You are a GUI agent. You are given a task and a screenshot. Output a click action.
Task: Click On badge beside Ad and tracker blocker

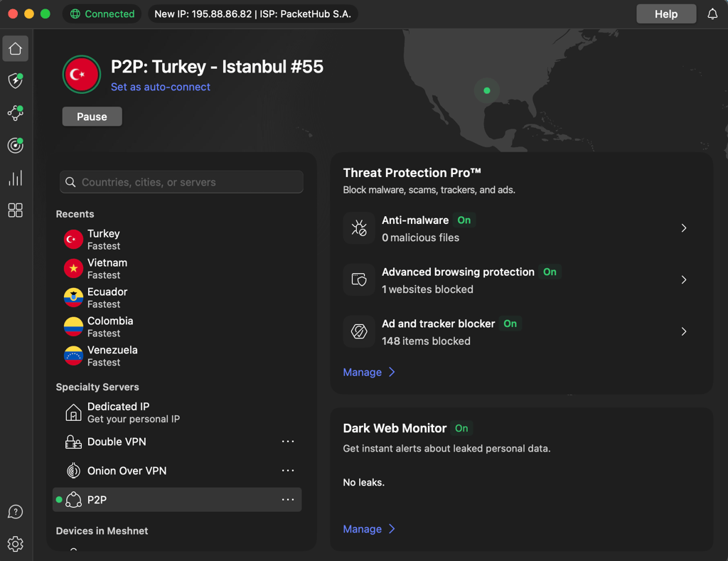tap(510, 324)
